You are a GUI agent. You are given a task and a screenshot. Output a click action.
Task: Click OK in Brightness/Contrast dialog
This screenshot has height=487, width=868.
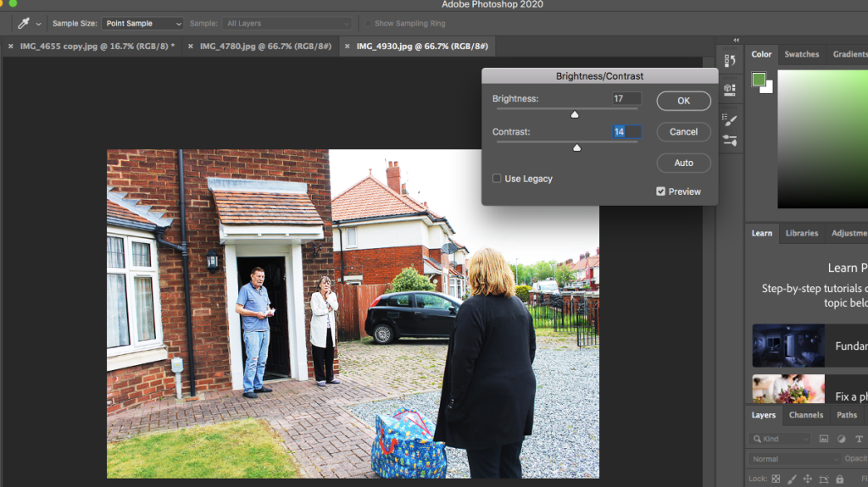[683, 101]
